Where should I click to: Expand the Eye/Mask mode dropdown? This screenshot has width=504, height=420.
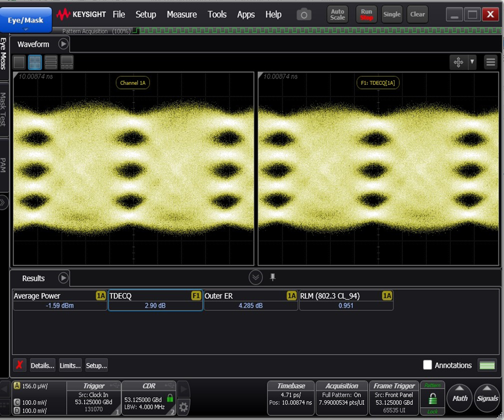[x=26, y=28]
